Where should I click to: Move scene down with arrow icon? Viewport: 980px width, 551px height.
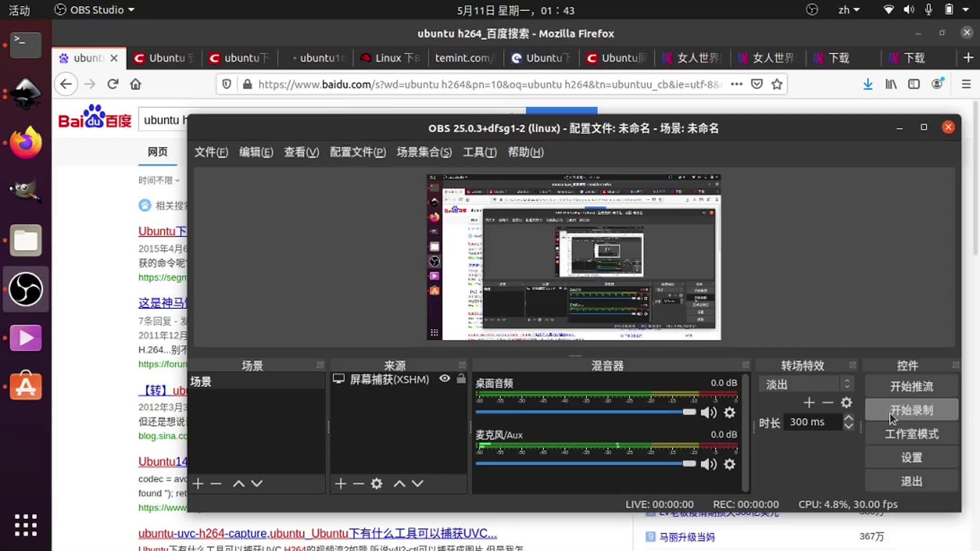pyautogui.click(x=257, y=483)
